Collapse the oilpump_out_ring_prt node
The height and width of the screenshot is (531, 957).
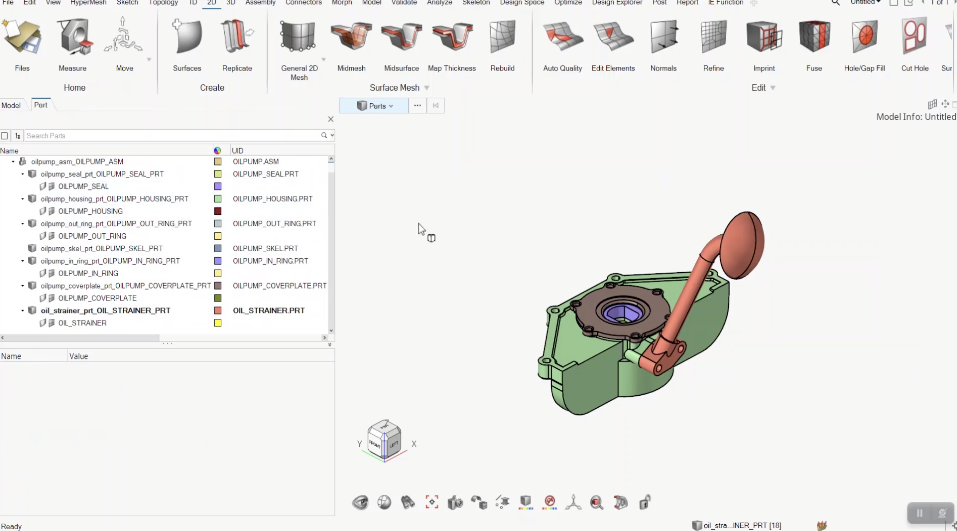coord(23,223)
